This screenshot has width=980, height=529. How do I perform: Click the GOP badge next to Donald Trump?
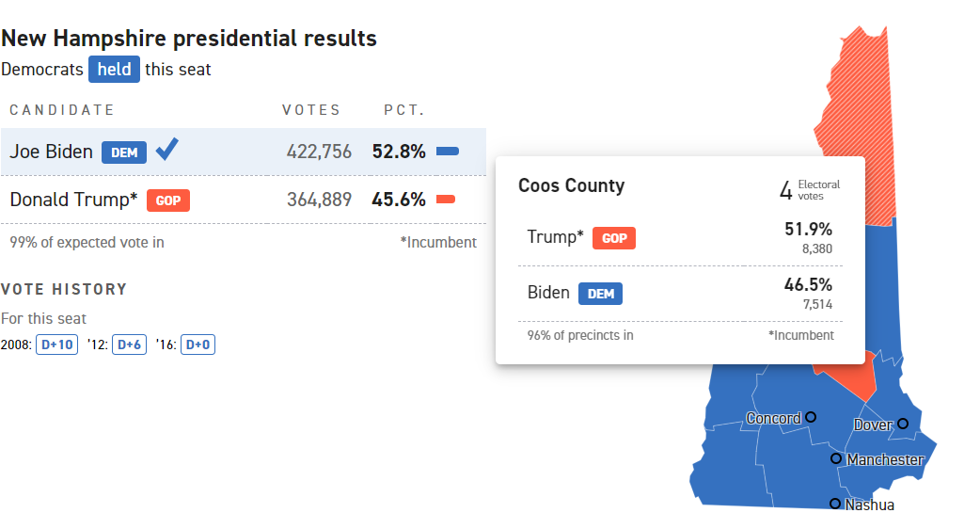click(168, 200)
